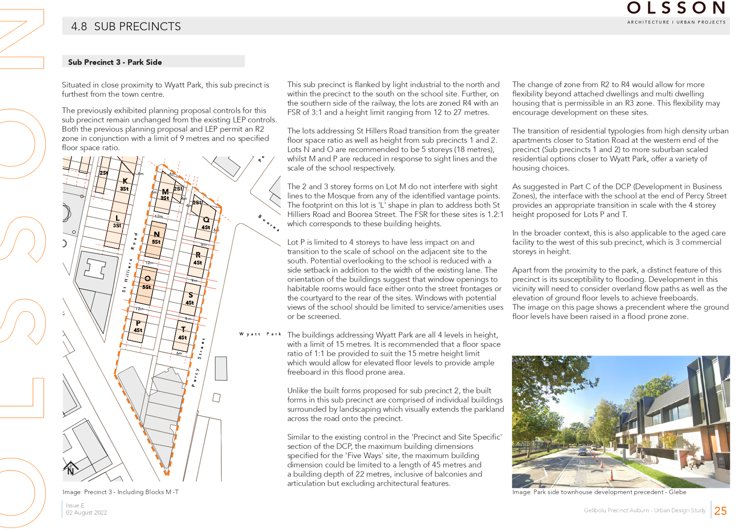Select block Q 4St on the map
Viewport: 756px width, 532px height.
(206, 223)
